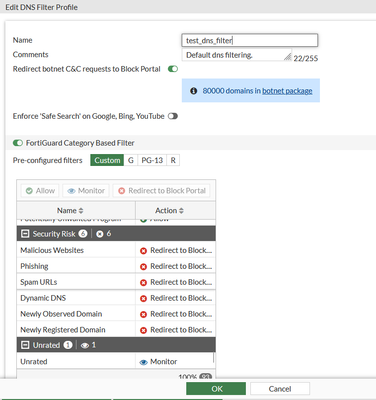Click the red block icon in Phishing row
This screenshot has width=376, height=400.
click(143, 267)
